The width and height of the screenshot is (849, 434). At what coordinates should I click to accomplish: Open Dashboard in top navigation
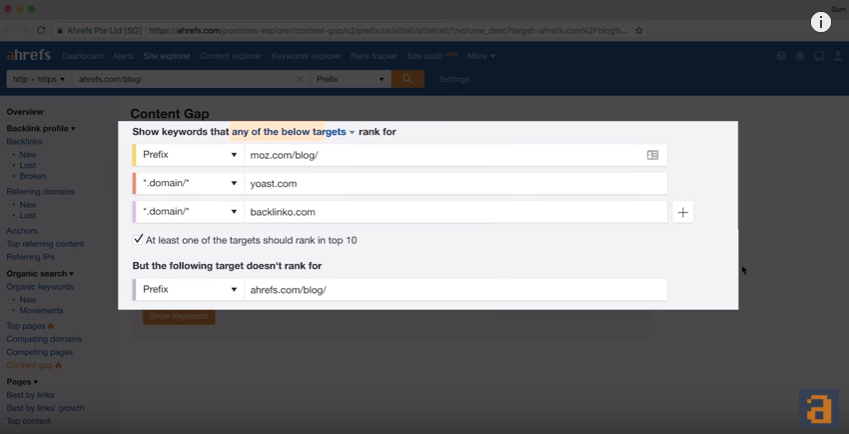click(x=82, y=56)
